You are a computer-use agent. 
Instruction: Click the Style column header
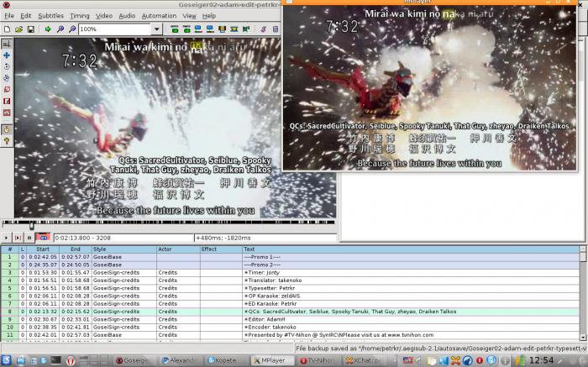point(123,249)
